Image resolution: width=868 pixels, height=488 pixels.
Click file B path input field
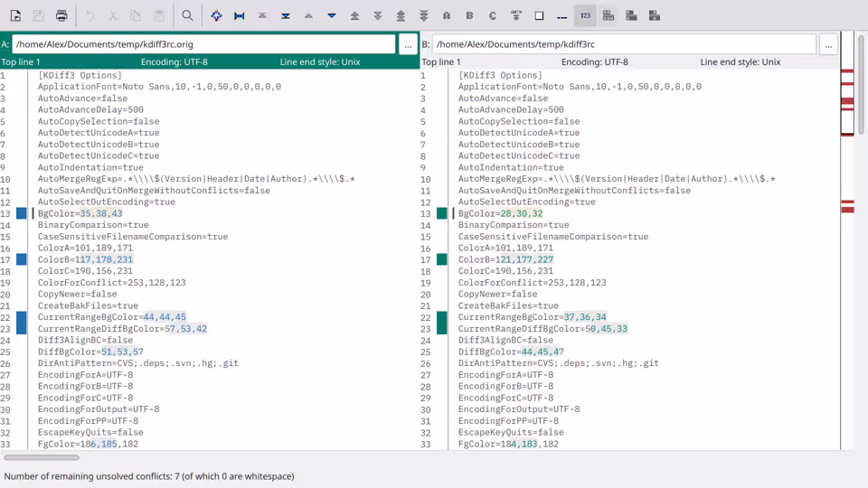coord(624,44)
